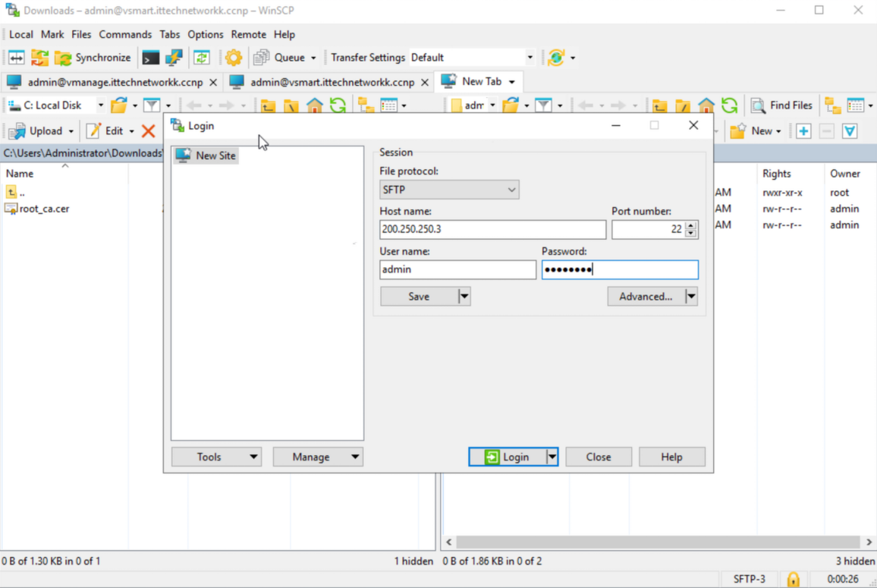Viewport: 877px width, 588px height.
Task: Click the remote panel Filter funnel icon
Action: pos(543,105)
